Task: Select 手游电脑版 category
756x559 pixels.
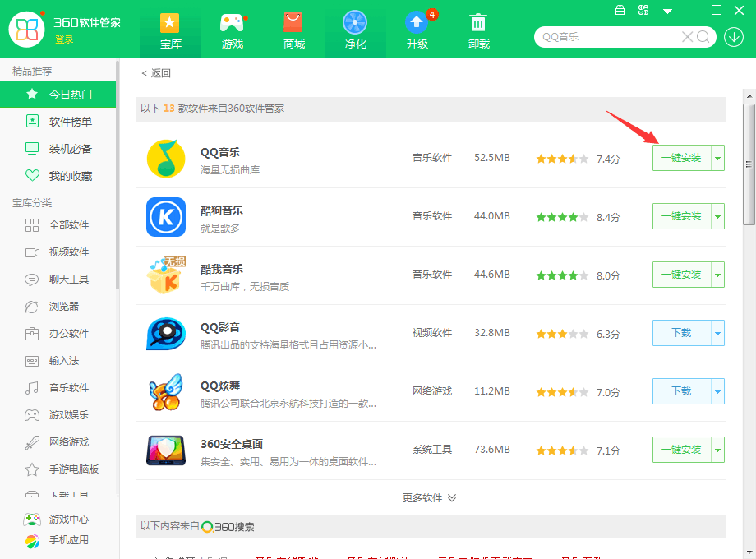Action: [x=58, y=469]
